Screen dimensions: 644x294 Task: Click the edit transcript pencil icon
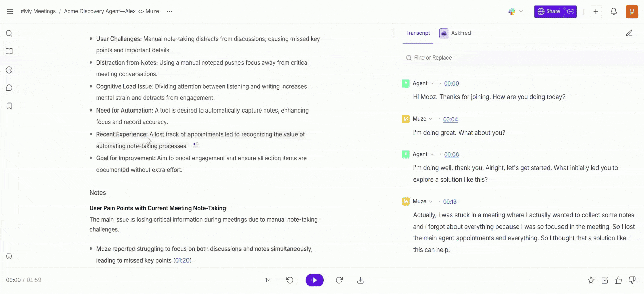click(629, 33)
